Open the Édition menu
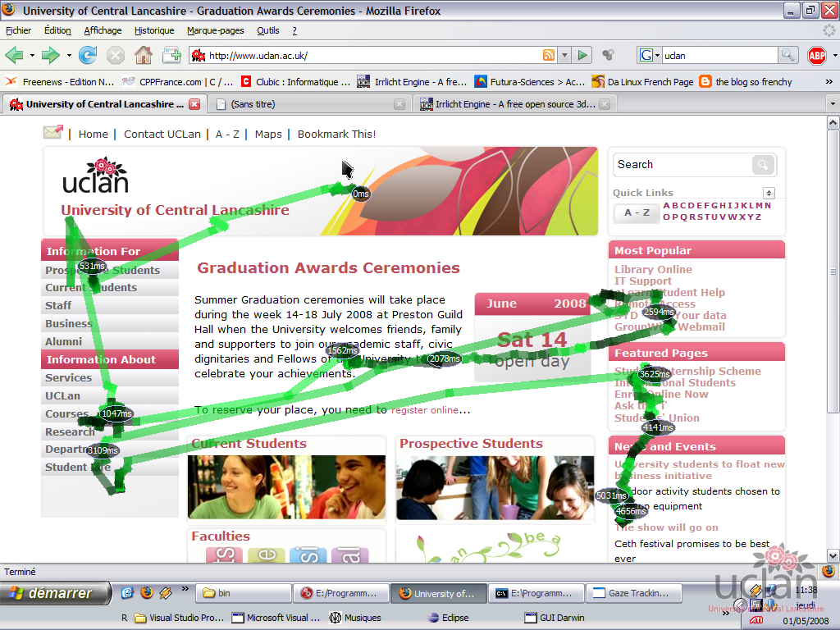The height and width of the screenshot is (630, 840). coord(57,30)
